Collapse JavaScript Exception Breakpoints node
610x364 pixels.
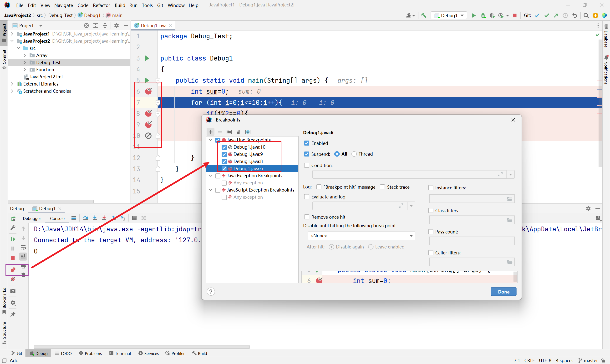tap(210, 190)
